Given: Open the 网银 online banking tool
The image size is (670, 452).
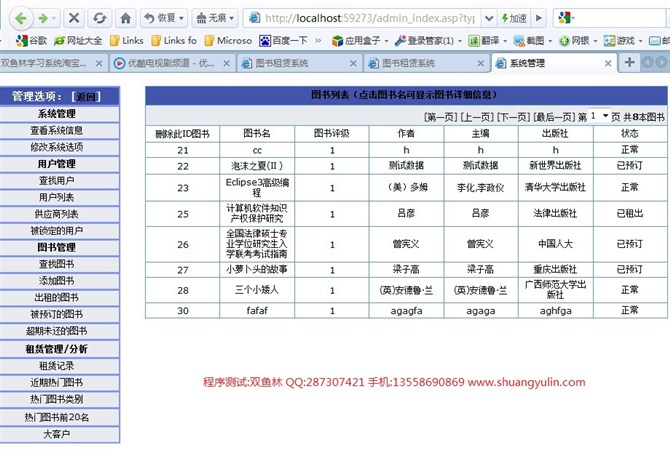Looking at the screenshot, I should (578, 41).
